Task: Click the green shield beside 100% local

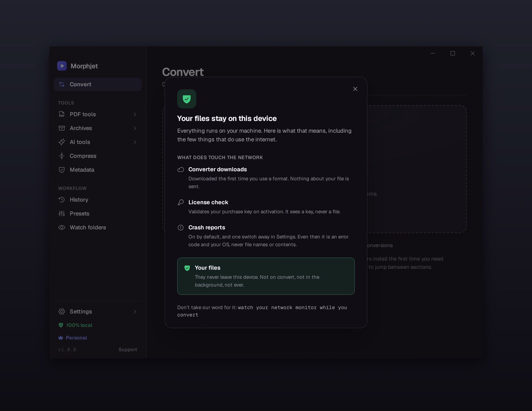Action: coord(61,325)
